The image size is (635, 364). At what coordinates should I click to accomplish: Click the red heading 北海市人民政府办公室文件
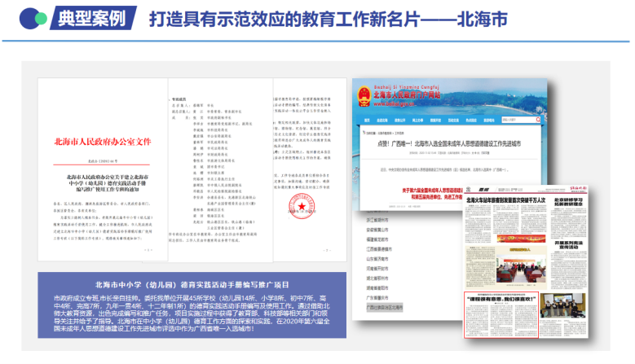pyautogui.click(x=103, y=142)
